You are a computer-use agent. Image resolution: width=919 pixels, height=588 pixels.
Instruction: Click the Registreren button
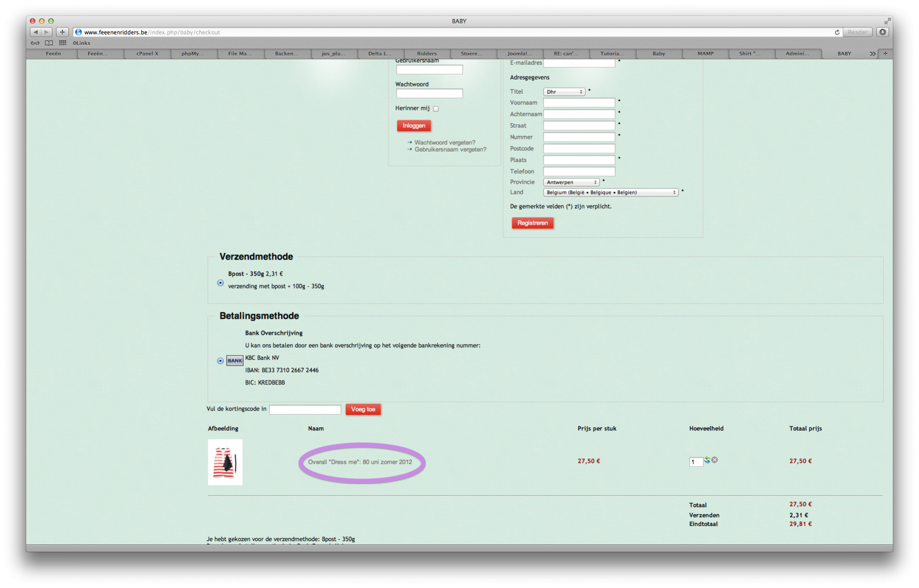pos(533,223)
